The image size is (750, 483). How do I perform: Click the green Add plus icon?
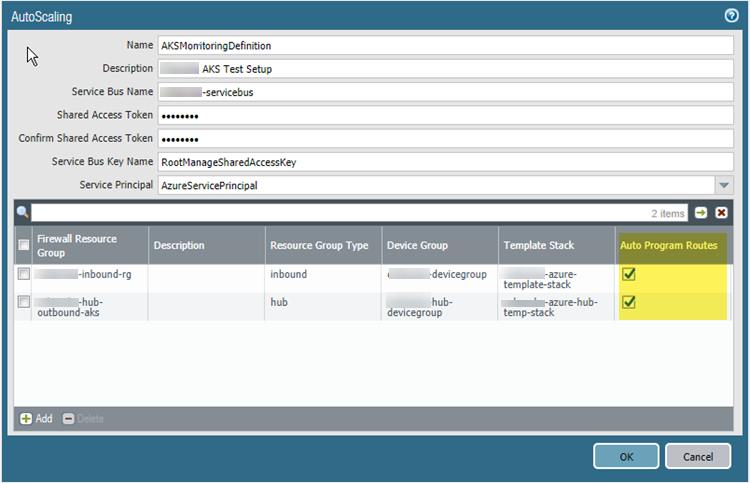click(x=26, y=418)
